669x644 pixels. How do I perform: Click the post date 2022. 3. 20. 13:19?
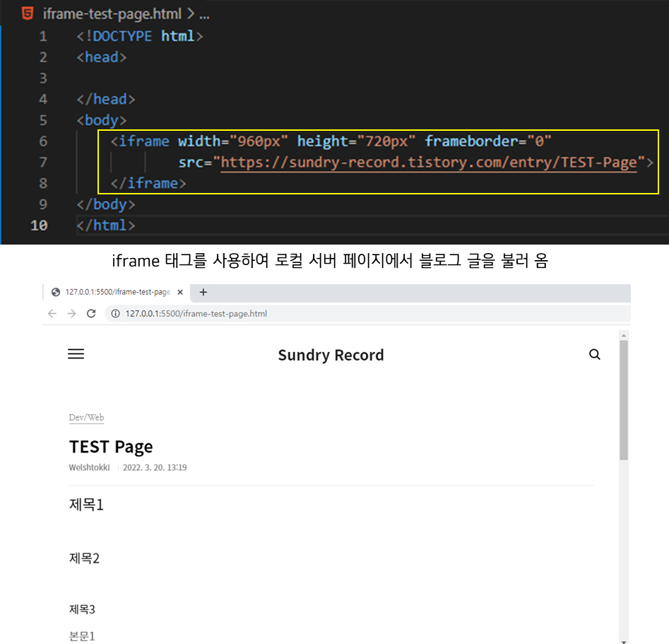click(x=155, y=468)
